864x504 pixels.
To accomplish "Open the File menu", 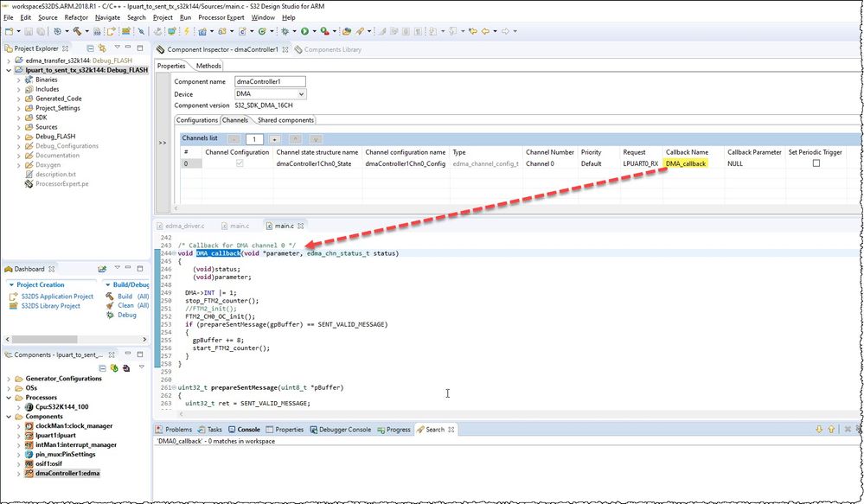I will pyautogui.click(x=9, y=17).
